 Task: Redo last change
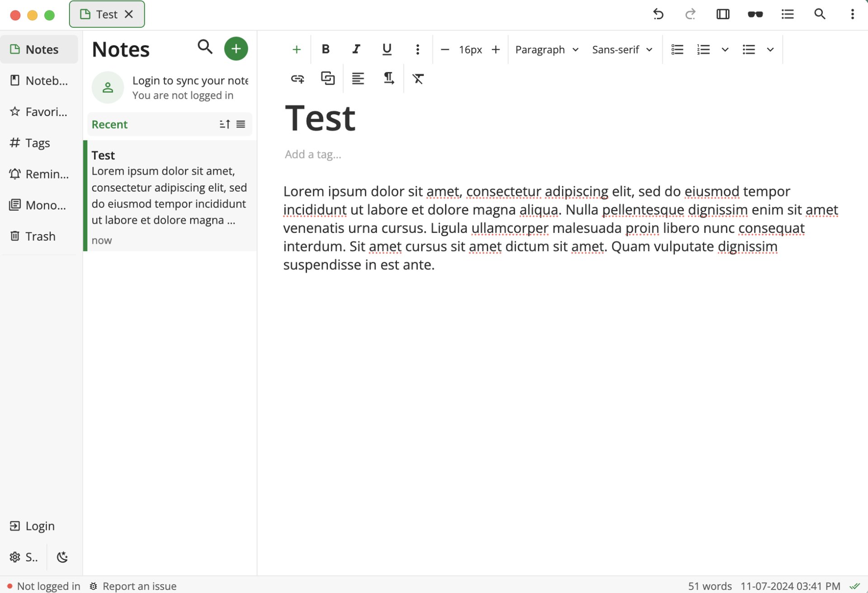click(x=690, y=14)
